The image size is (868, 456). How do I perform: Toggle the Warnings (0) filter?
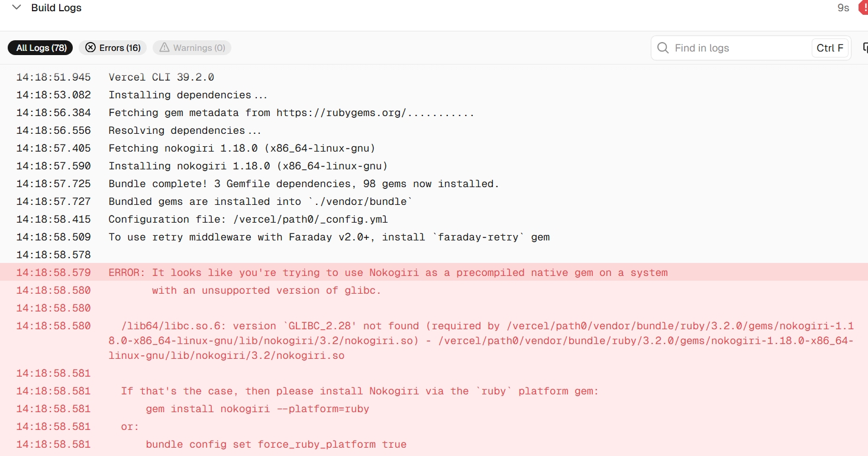tap(192, 47)
